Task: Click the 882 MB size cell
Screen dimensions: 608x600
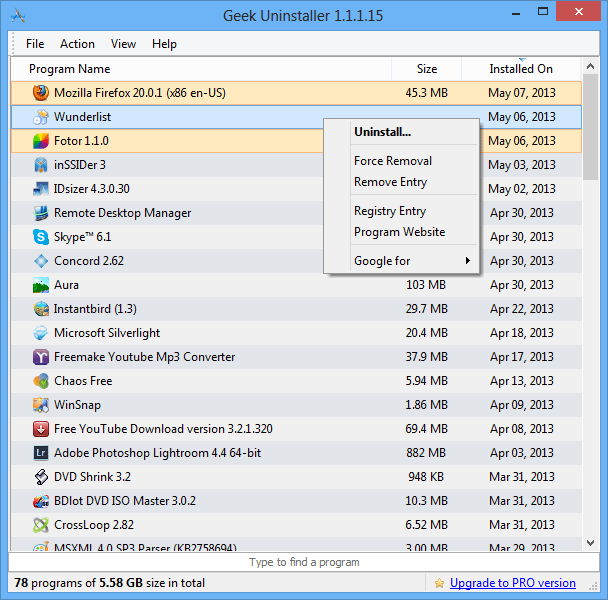Action: [426, 453]
